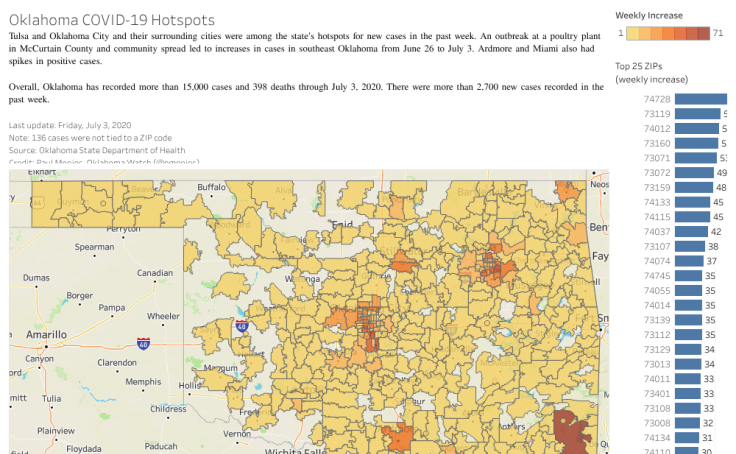736x454 pixels.
Task: Click the I-40 shield inside western Oklahoma
Action: point(242,326)
